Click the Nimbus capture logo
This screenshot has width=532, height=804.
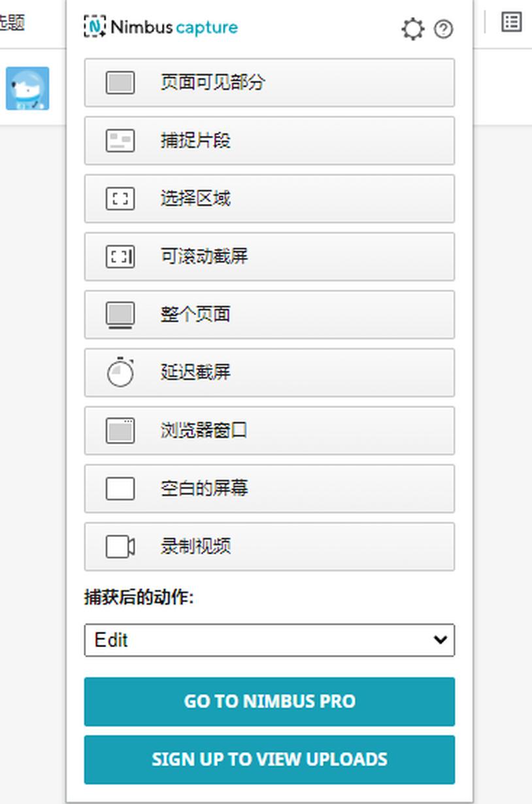click(x=161, y=27)
